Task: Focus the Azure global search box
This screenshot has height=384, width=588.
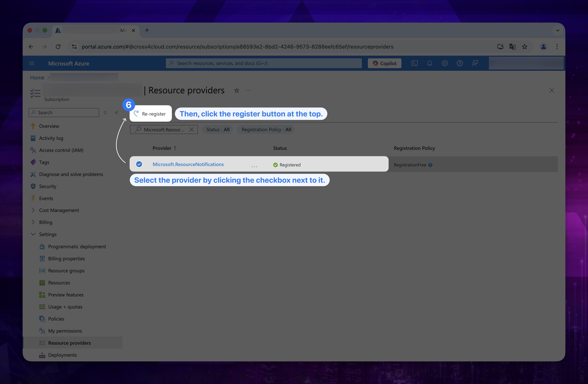Action: [264, 63]
